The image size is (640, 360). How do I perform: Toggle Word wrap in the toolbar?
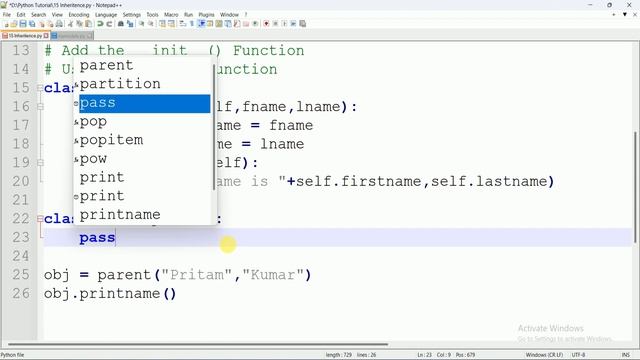(182, 24)
